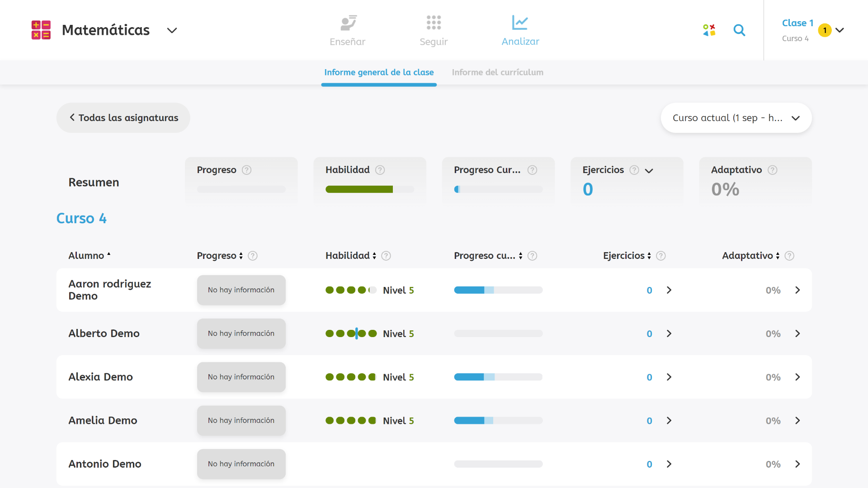Expand the Matemáticas subject dropdown
868x488 pixels.
172,30
